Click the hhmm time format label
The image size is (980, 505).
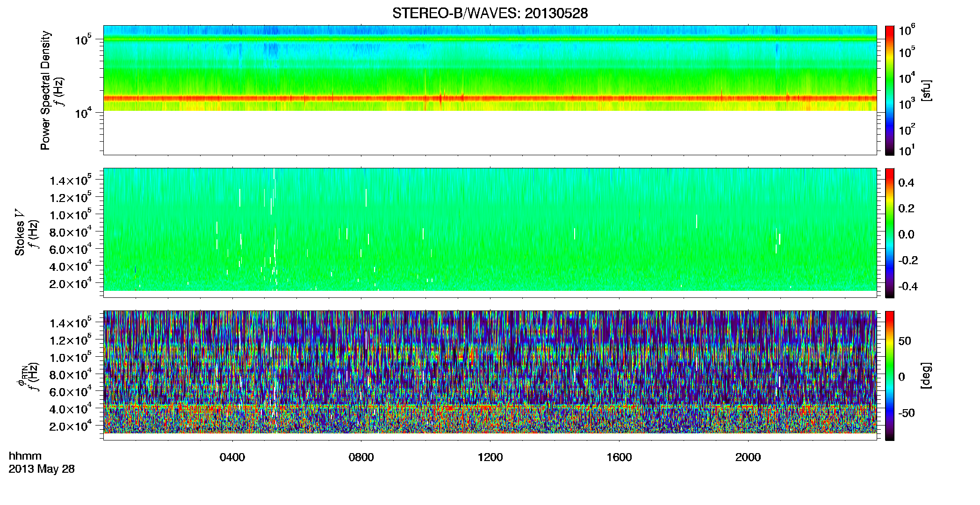click(25, 456)
